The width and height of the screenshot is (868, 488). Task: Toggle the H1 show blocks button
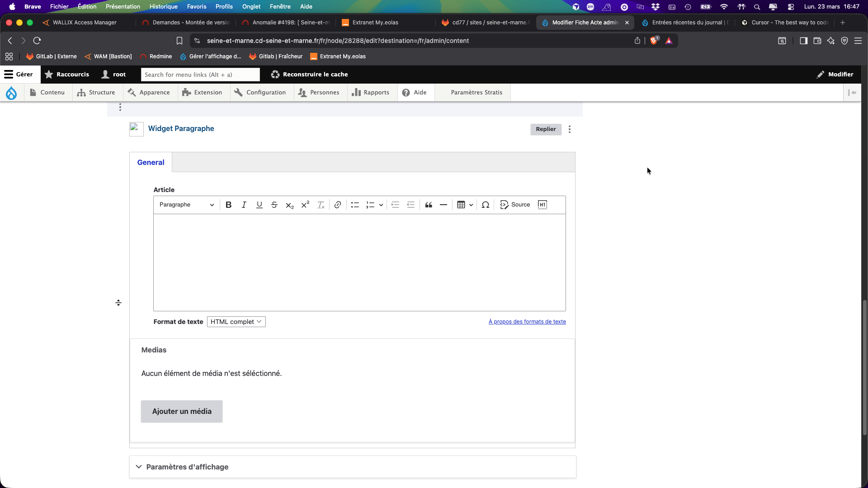[542, 205]
